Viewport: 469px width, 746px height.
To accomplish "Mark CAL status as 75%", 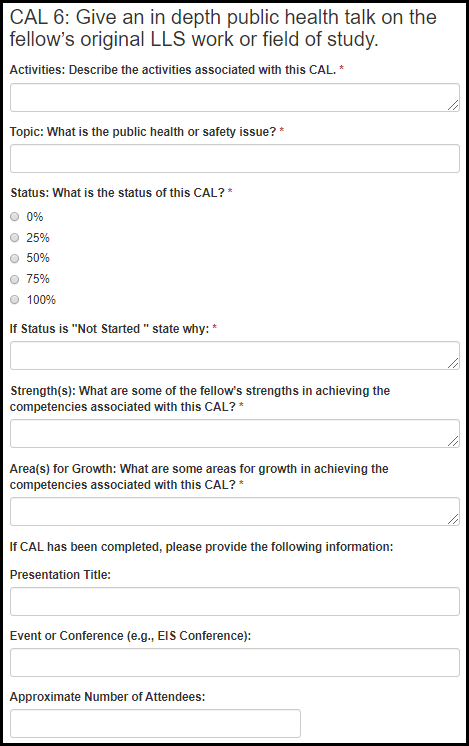I will (15, 279).
